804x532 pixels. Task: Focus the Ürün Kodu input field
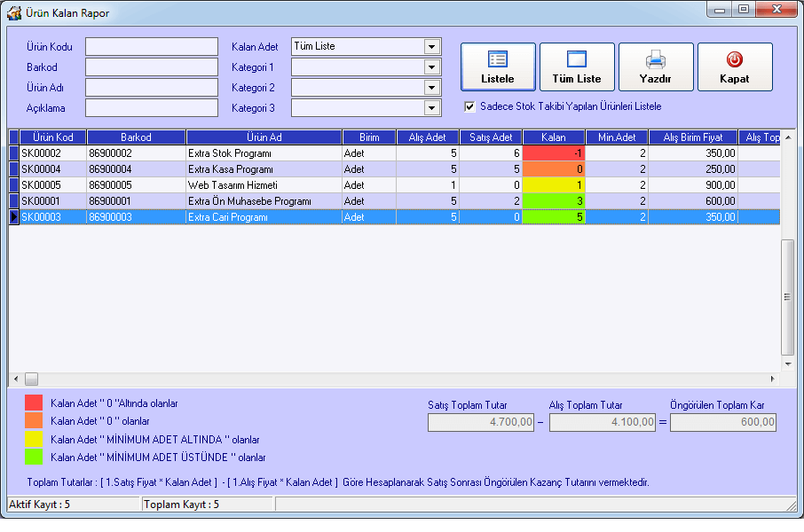pyautogui.click(x=152, y=47)
